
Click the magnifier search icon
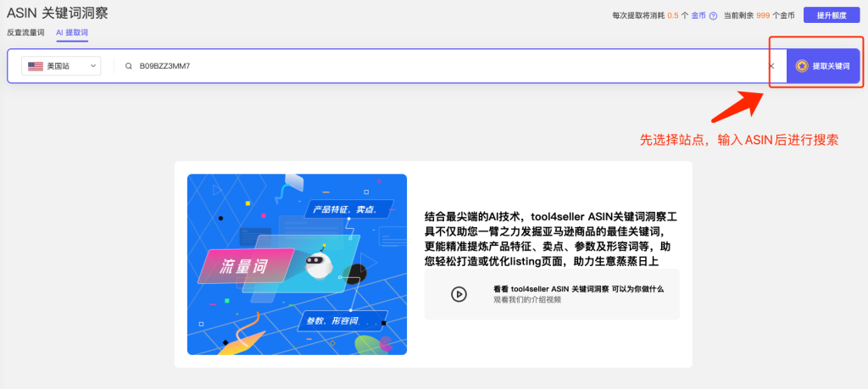(x=129, y=66)
